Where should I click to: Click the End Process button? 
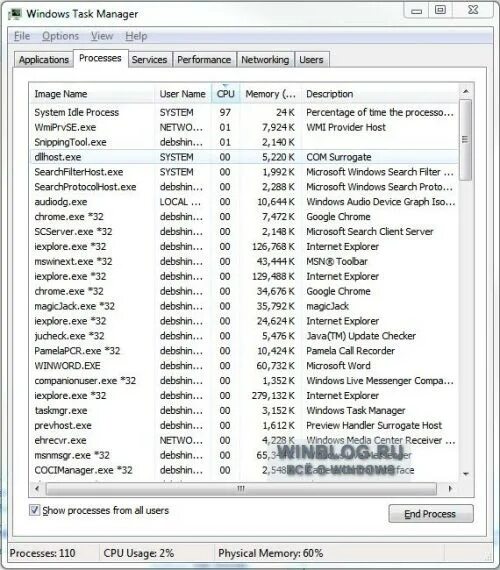tap(431, 514)
